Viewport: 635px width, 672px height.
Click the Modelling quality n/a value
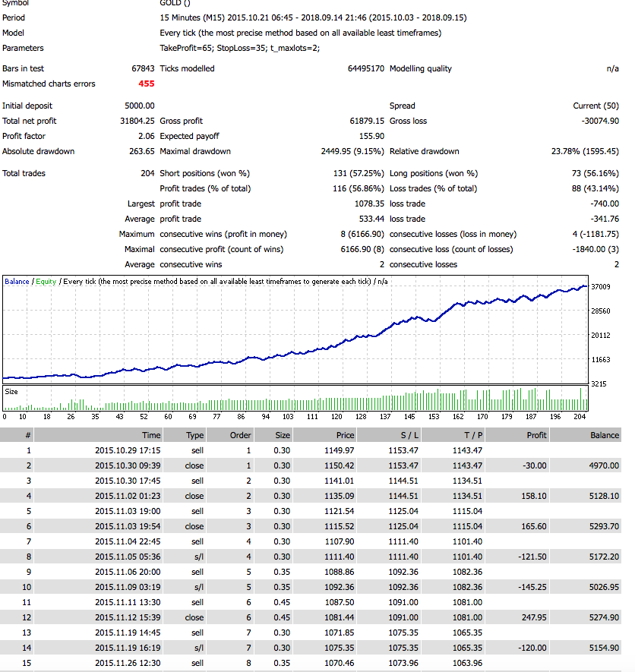613,68
